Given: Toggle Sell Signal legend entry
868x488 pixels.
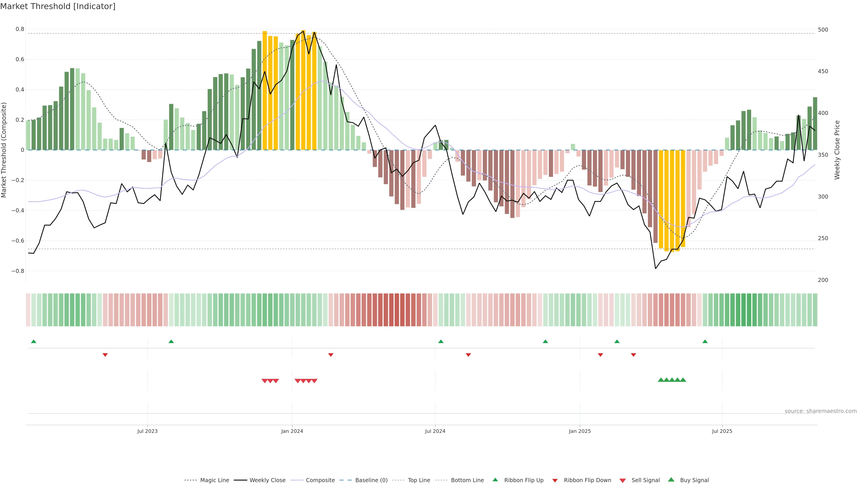Looking at the screenshot, I should click(645, 480).
